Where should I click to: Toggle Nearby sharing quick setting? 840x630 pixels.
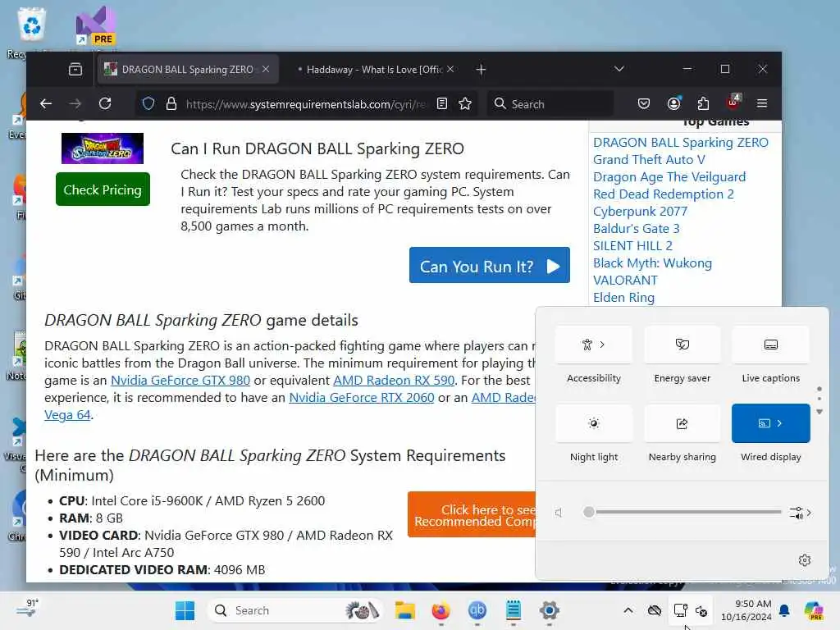click(682, 424)
